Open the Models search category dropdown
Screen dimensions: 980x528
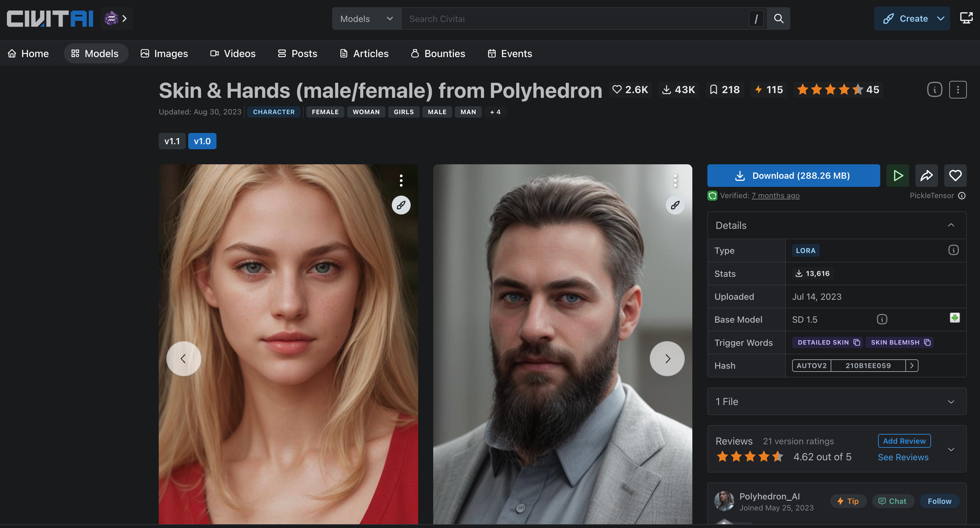point(366,18)
